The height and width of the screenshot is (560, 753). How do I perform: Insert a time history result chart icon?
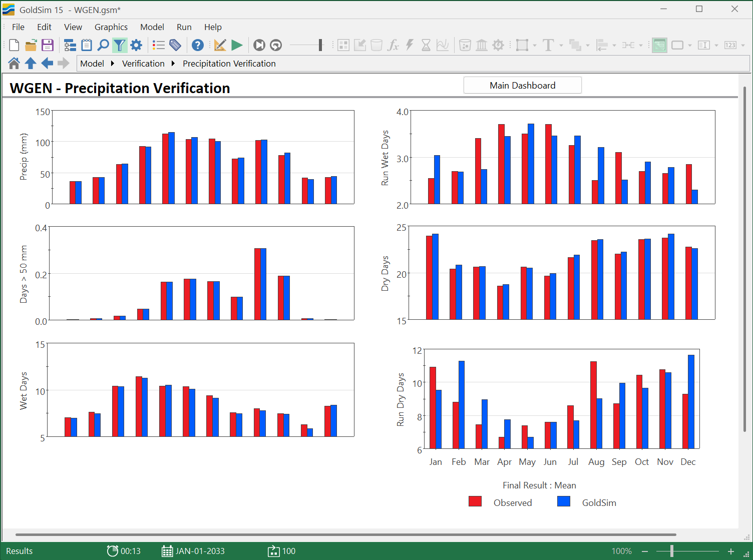coord(443,45)
